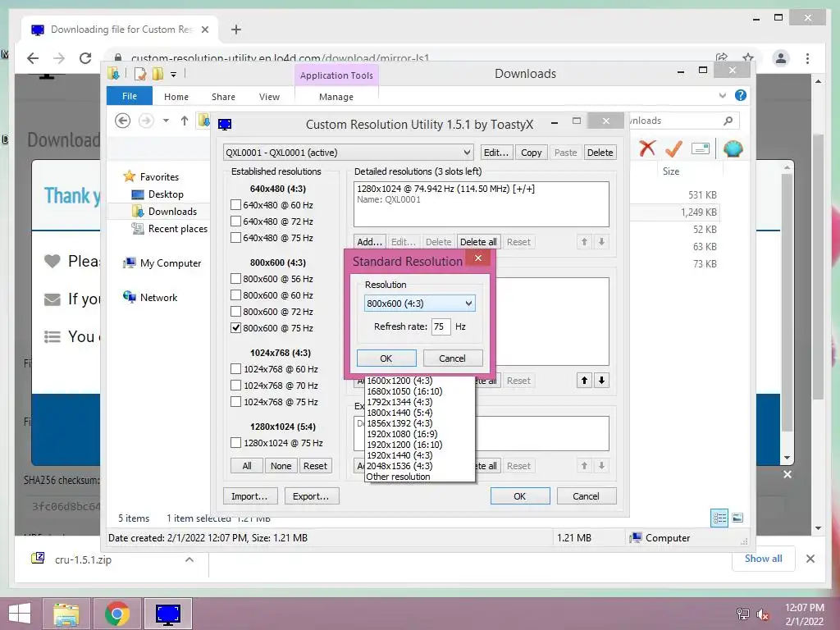The image size is (840, 630).
Task: Uncheck the 800x600 @ 75 Hz checkbox
Action: click(x=235, y=328)
